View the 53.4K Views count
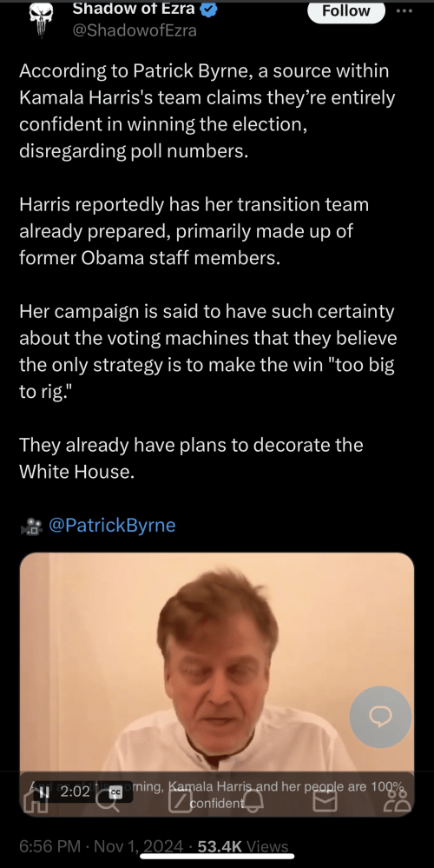The width and height of the screenshot is (434, 868). coord(242,847)
